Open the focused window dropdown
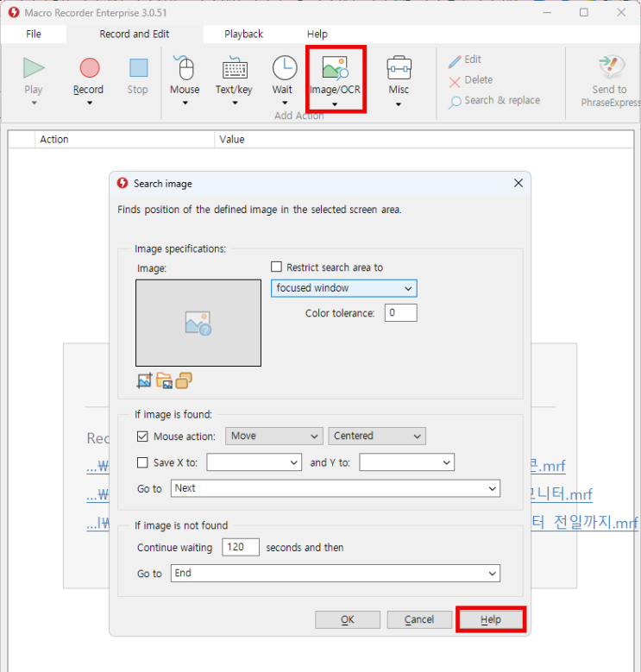This screenshot has width=641, height=672. (x=343, y=288)
